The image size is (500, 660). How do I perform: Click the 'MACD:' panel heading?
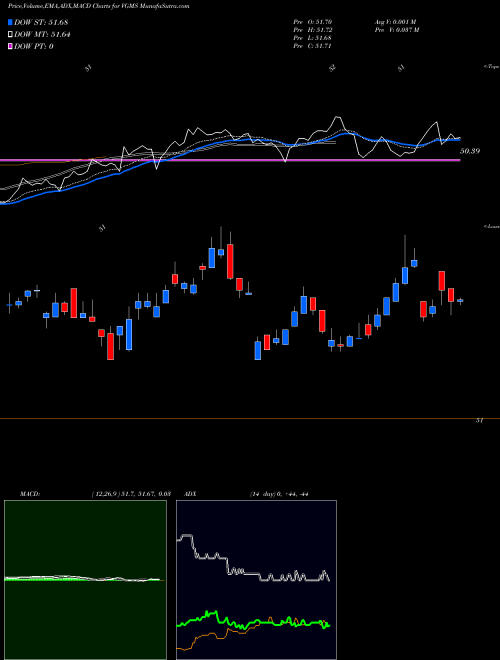coord(30,494)
